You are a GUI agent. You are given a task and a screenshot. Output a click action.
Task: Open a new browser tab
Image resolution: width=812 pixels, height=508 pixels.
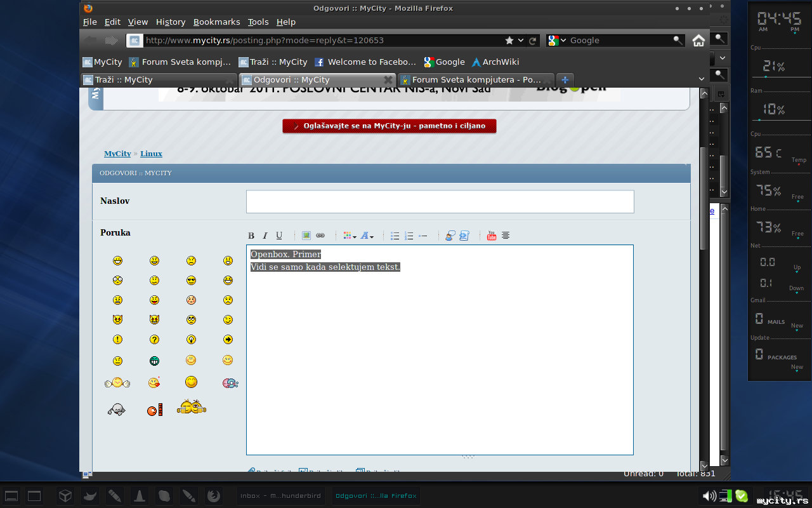[565, 80]
